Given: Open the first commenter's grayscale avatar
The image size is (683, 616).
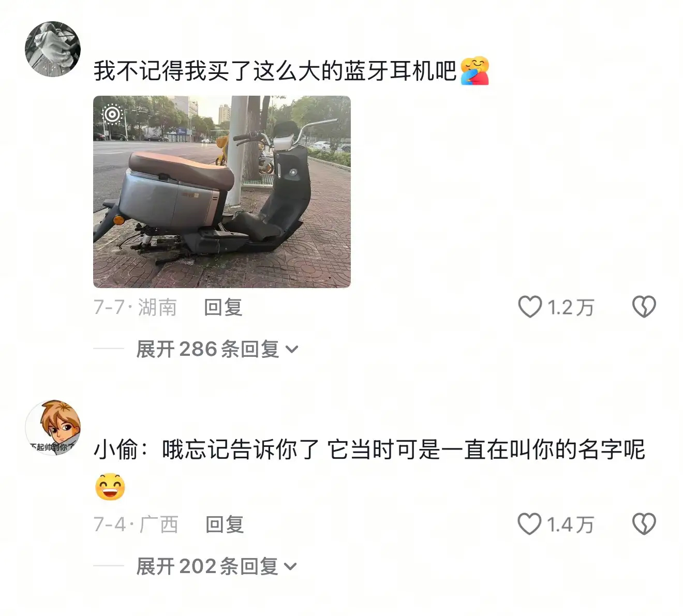Looking at the screenshot, I should pos(53,49).
